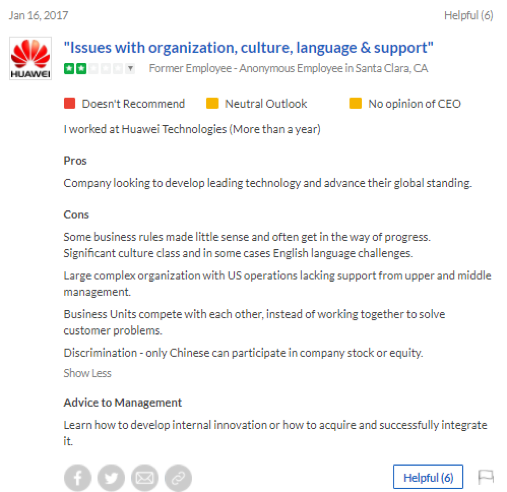This screenshot has height=492, width=507.
Task: Open review title about organization and culture
Action: (249, 48)
